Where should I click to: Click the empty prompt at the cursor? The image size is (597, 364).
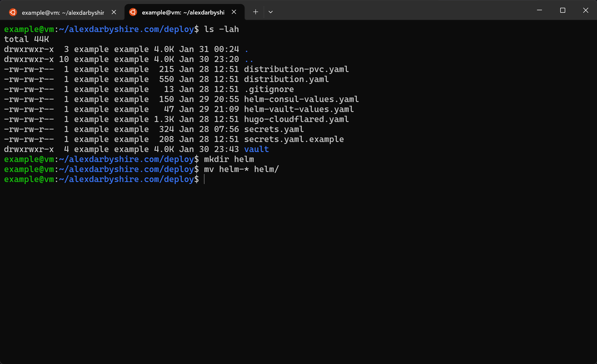(x=204, y=179)
